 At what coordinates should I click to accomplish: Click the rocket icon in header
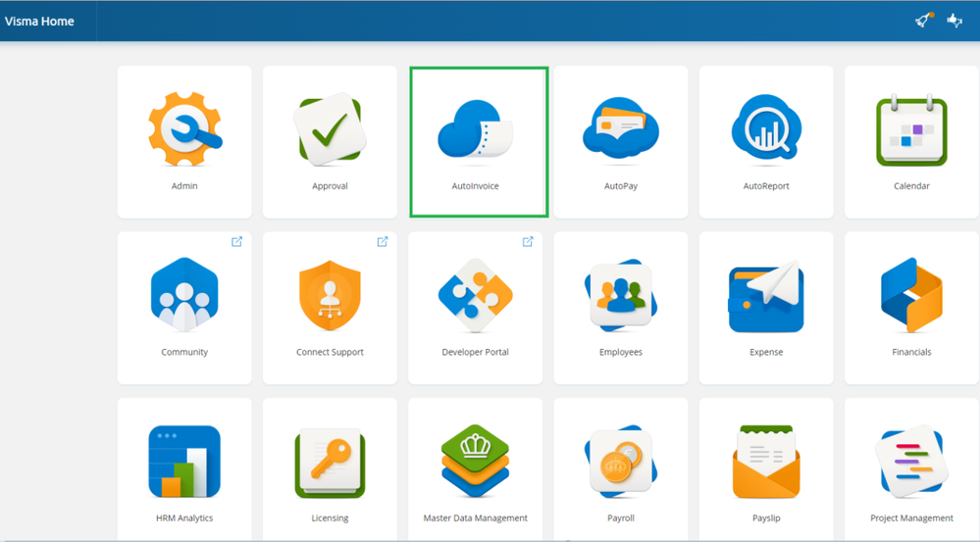point(924,20)
